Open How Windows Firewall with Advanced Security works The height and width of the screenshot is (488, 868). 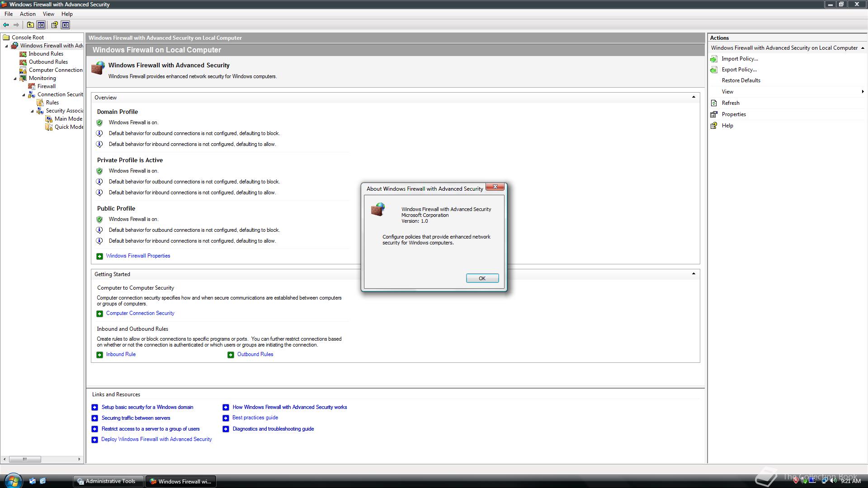click(x=289, y=407)
